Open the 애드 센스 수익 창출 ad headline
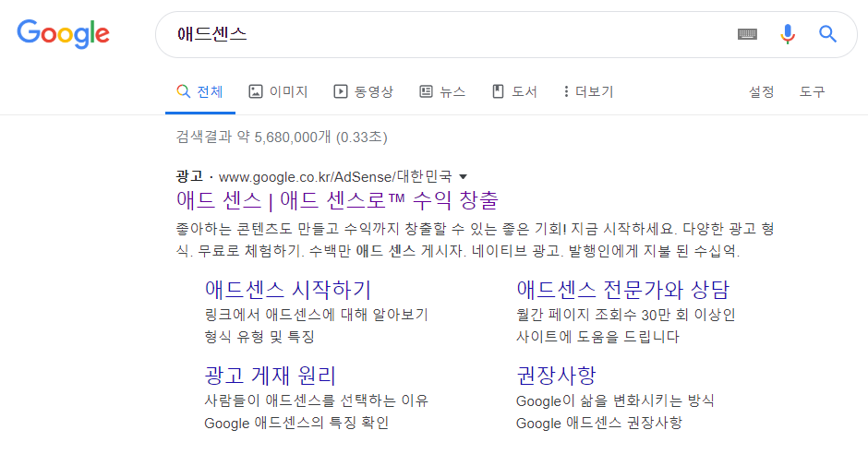The width and height of the screenshot is (868, 466). [x=337, y=200]
